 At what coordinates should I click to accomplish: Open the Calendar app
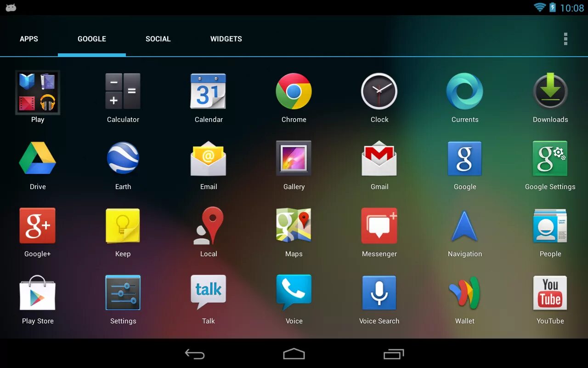pos(209,92)
